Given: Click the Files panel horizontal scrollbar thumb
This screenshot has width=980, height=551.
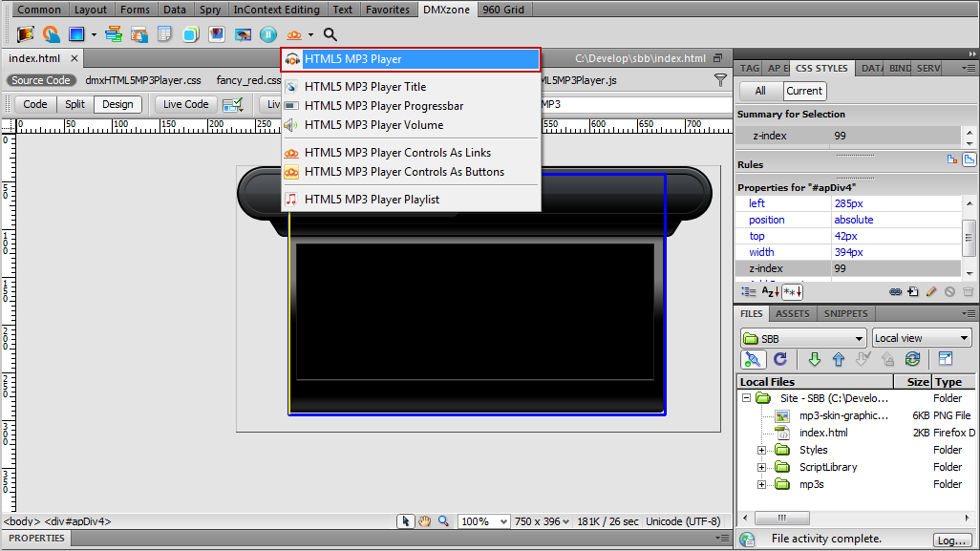Looking at the screenshot, I should pos(782,518).
